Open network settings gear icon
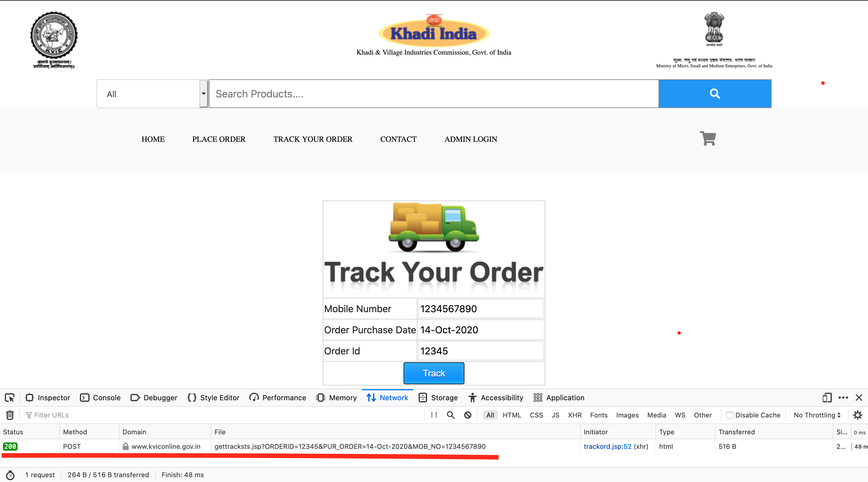This screenshot has width=868, height=482. [x=857, y=415]
